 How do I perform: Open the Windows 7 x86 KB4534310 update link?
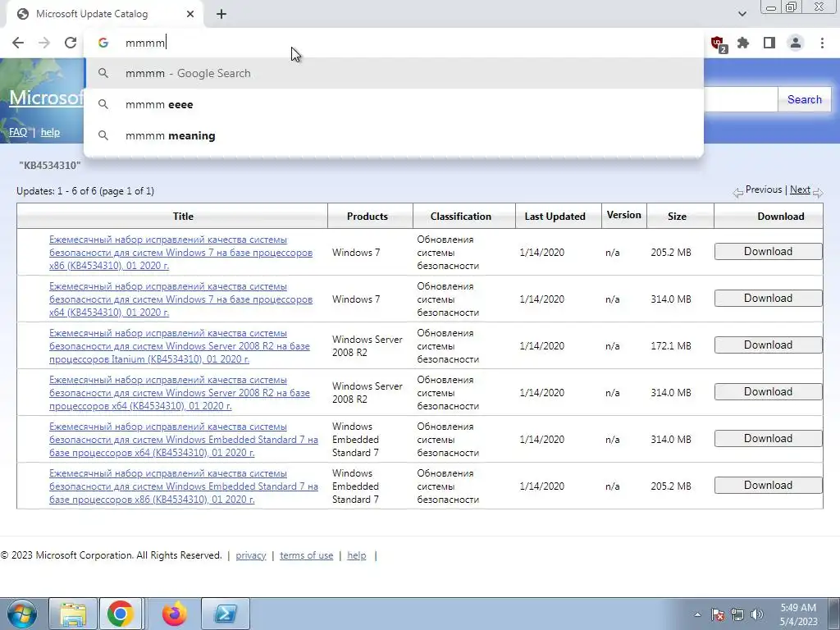(180, 253)
